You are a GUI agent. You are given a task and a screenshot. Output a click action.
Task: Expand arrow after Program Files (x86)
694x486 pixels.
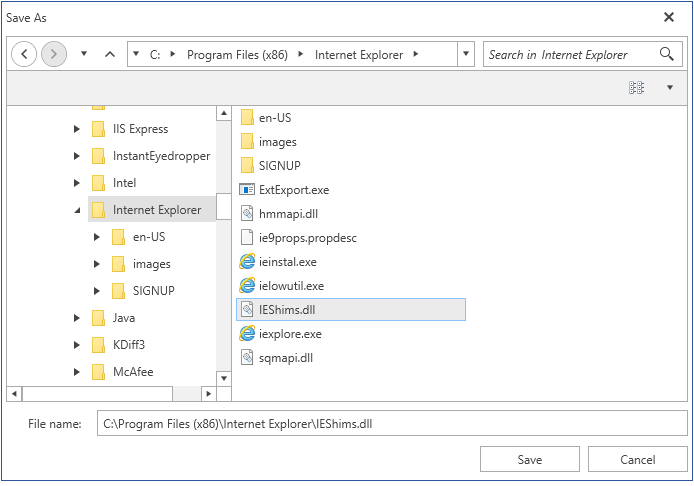[301, 54]
